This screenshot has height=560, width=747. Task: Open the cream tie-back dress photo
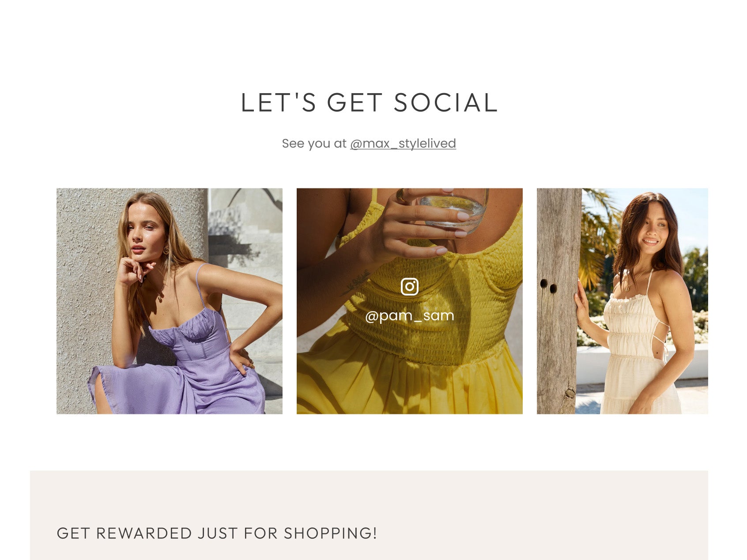click(x=622, y=301)
